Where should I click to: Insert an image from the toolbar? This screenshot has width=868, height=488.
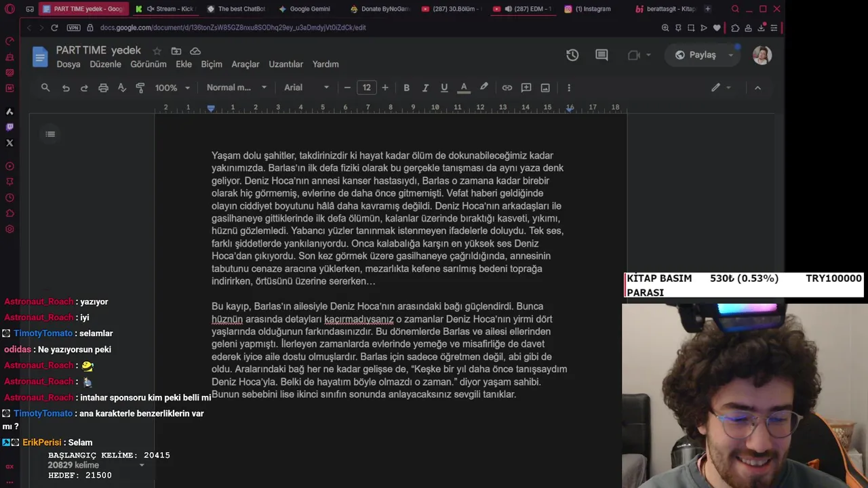pos(545,87)
